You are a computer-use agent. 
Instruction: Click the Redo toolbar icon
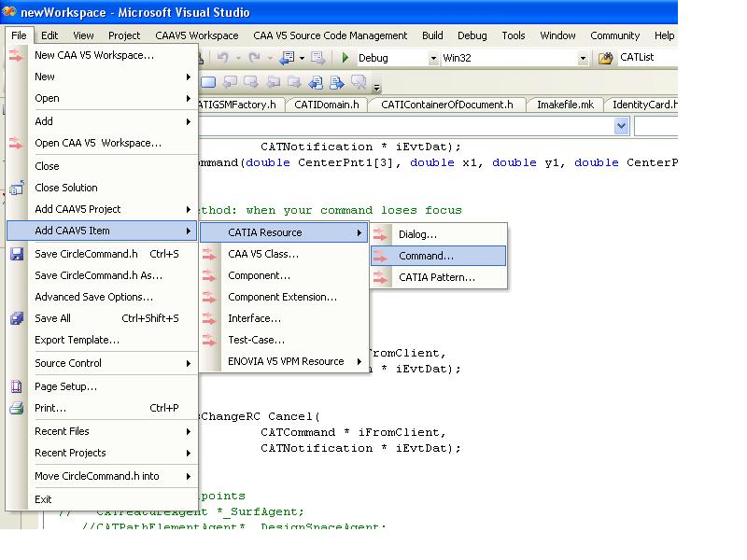254,58
